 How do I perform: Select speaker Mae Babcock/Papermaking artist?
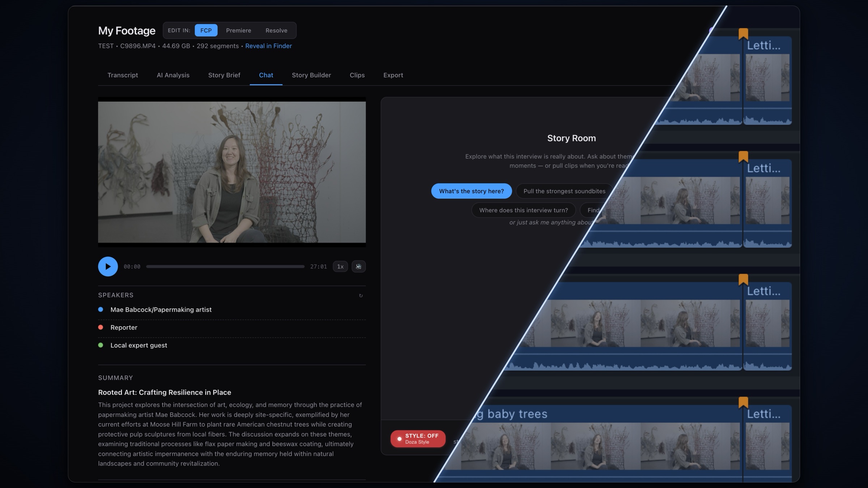tap(232, 309)
